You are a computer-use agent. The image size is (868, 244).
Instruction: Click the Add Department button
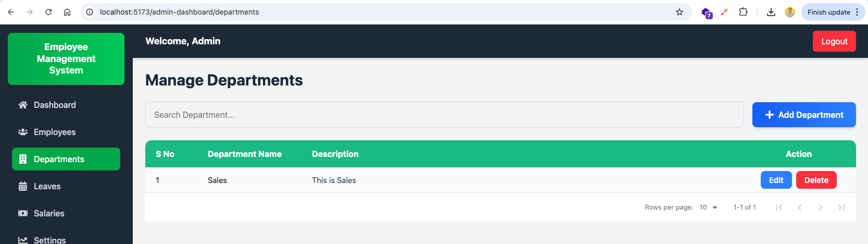804,115
